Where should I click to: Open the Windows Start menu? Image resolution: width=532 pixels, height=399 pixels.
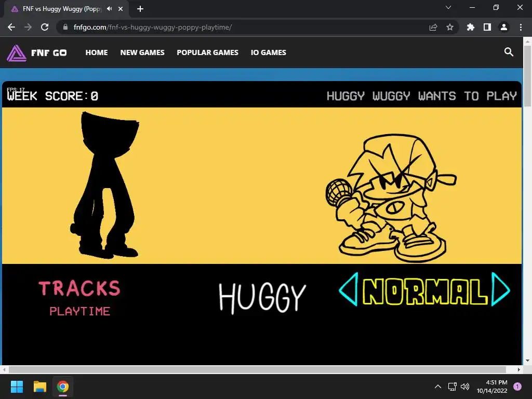click(17, 387)
